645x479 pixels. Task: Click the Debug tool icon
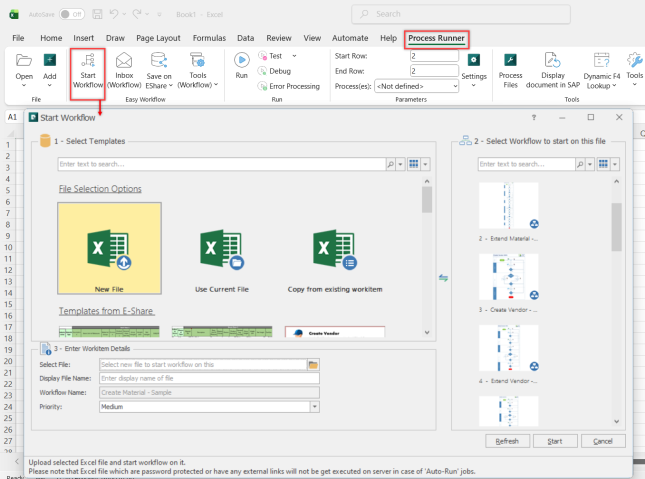point(262,71)
